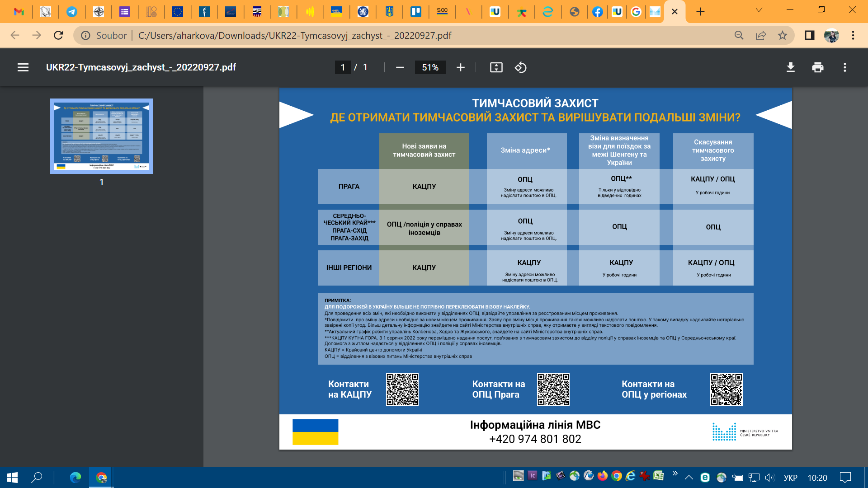The height and width of the screenshot is (488, 868).
Task: Click the fit to page icon
Action: tap(496, 67)
